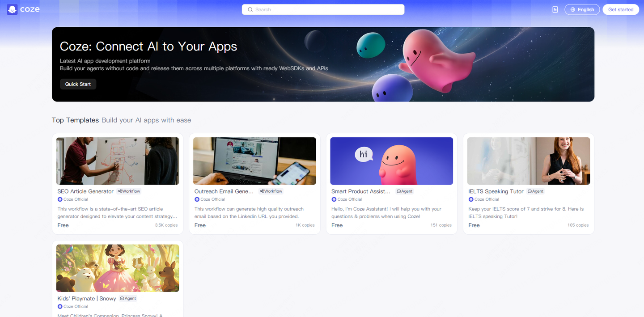Click the search magnifier icon

(250, 9)
